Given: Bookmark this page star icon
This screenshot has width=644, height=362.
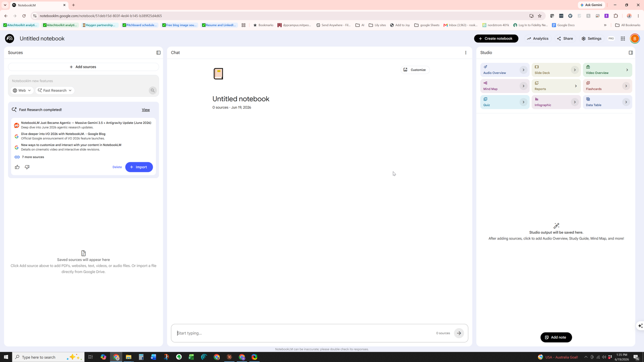Looking at the screenshot, I should pyautogui.click(x=540, y=16).
